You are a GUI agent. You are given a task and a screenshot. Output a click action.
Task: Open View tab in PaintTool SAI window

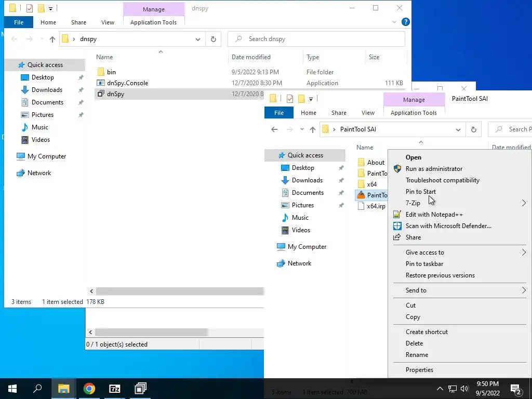368,113
